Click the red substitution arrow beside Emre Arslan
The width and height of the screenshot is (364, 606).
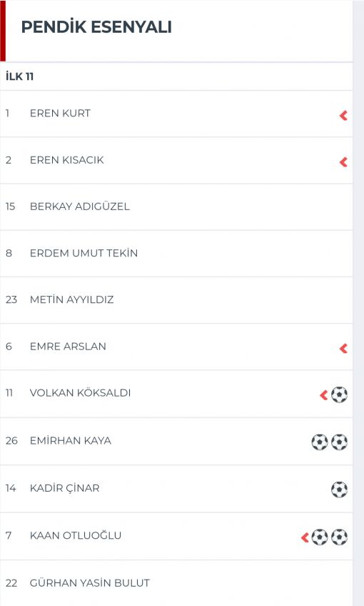pyautogui.click(x=343, y=349)
